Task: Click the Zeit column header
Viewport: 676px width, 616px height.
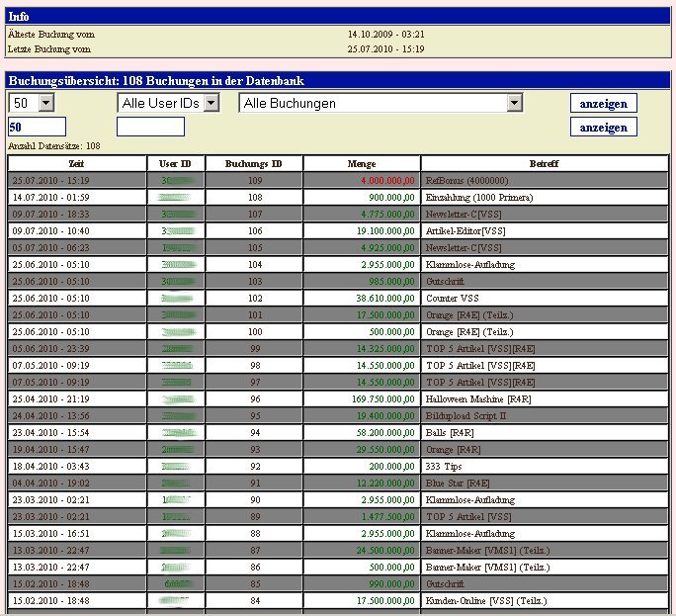Action: [77, 163]
